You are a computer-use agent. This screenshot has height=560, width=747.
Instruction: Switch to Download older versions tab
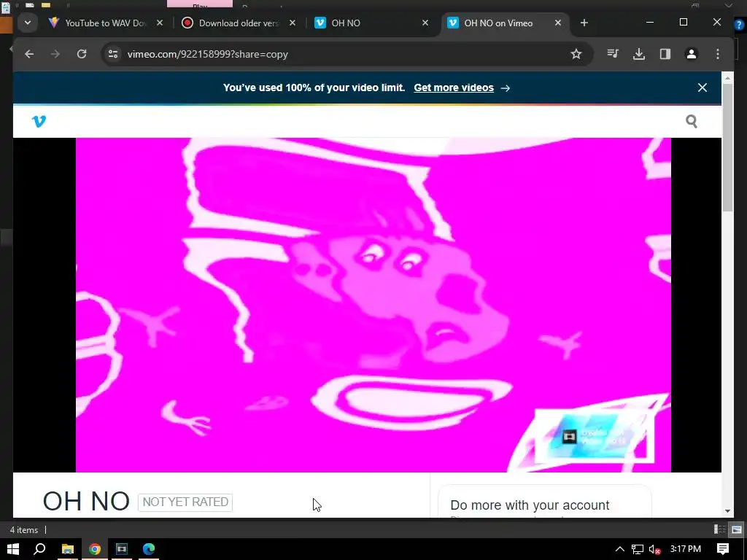pos(239,23)
